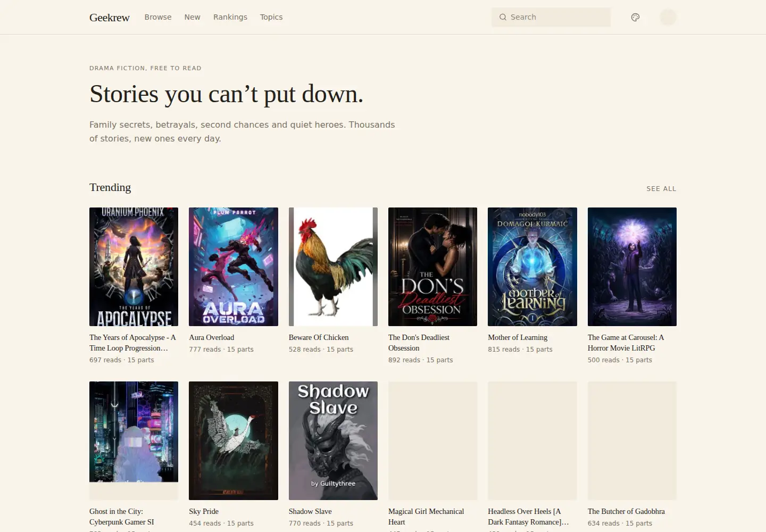This screenshot has height=532, width=766.
Task: Open Magical Girl Mechanical Heart placeholder cover
Action: point(432,440)
